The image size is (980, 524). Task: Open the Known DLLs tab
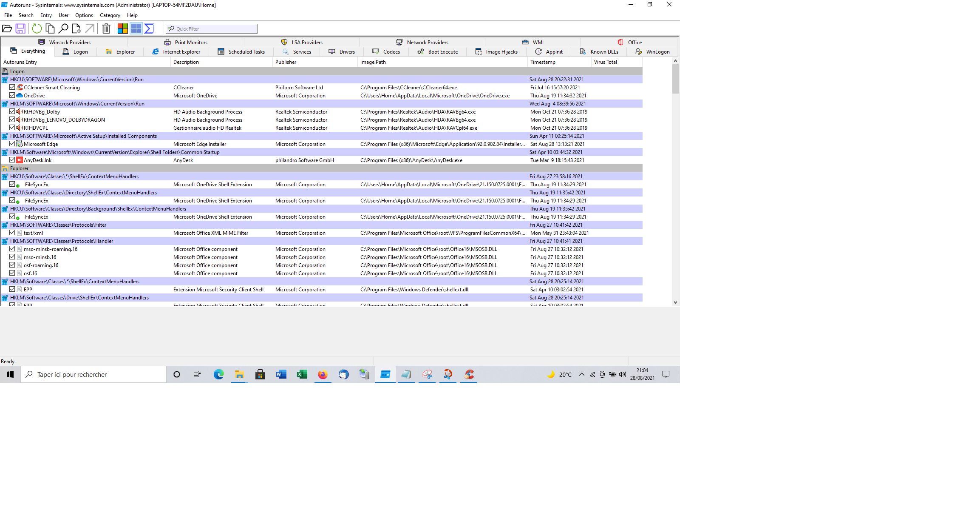(599, 51)
